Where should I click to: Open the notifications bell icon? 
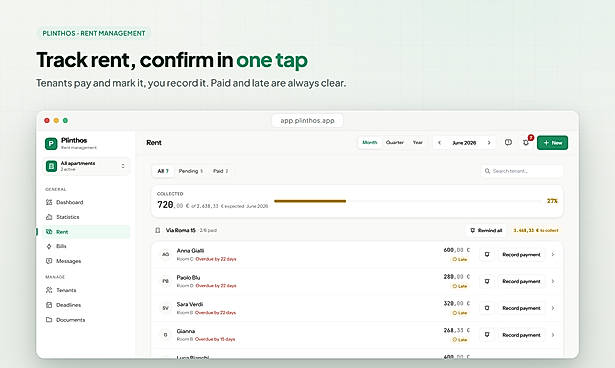click(x=526, y=143)
